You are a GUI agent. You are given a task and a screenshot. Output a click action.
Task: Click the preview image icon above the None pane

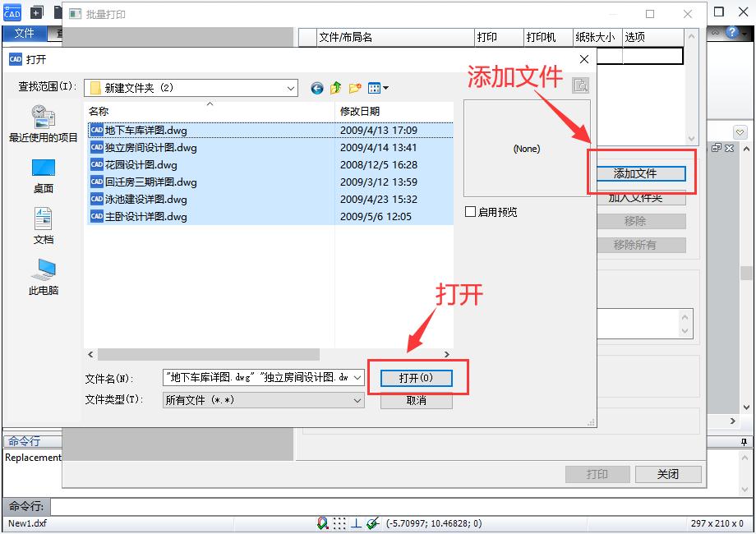(579, 85)
